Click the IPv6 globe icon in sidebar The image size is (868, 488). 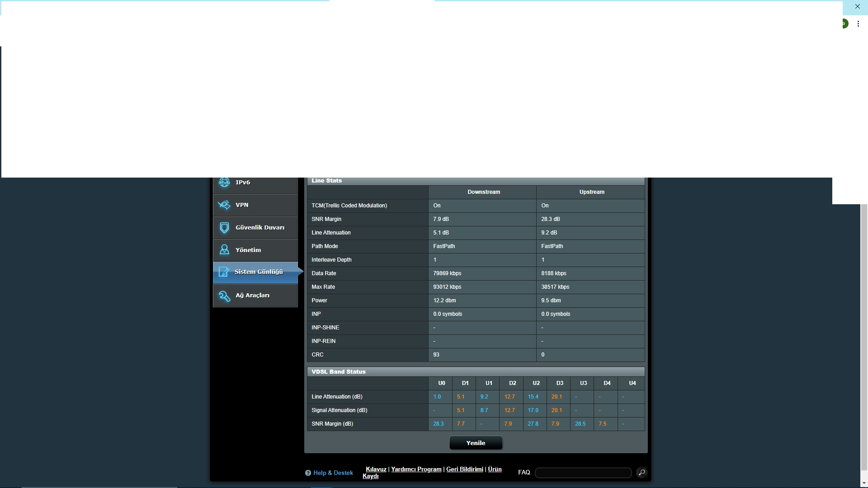pyautogui.click(x=224, y=183)
